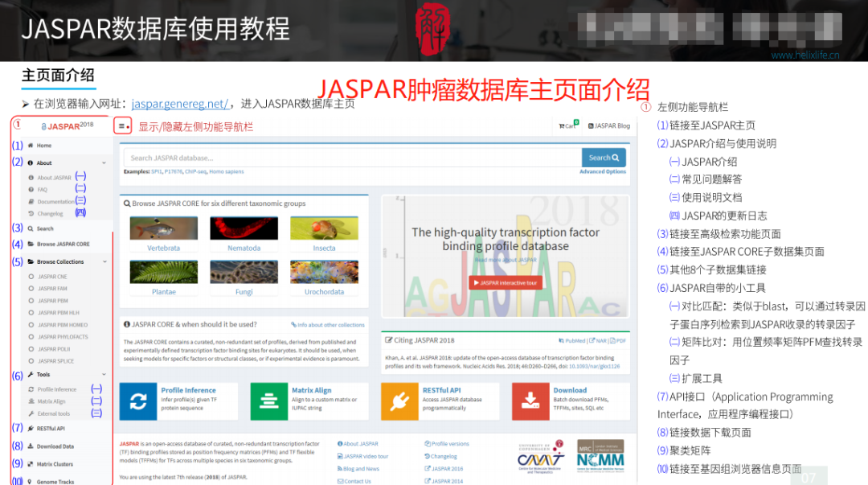Select the Vertebrata thumbnail image
The height and width of the screenshot is (485, 868).
tap(164, 228)
